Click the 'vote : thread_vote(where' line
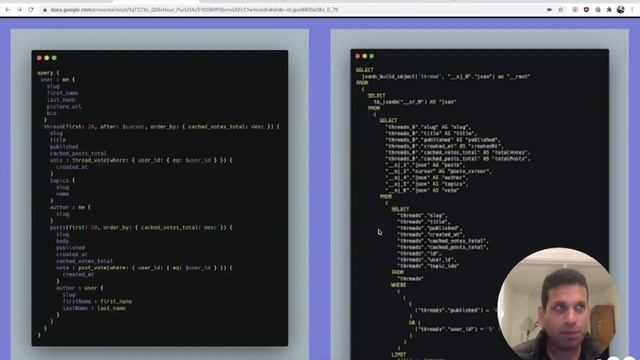 click(x=141, y=160)
